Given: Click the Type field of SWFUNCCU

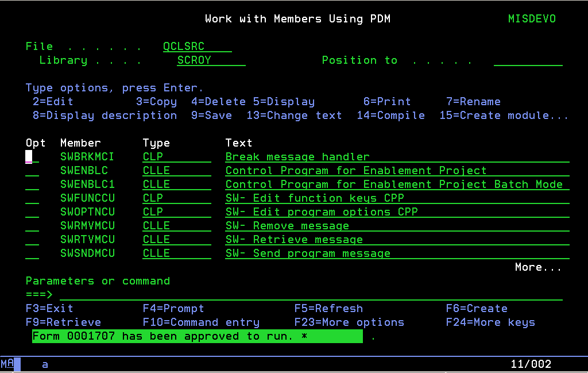Looking at the screenshot, I should [x=176, y=198].
